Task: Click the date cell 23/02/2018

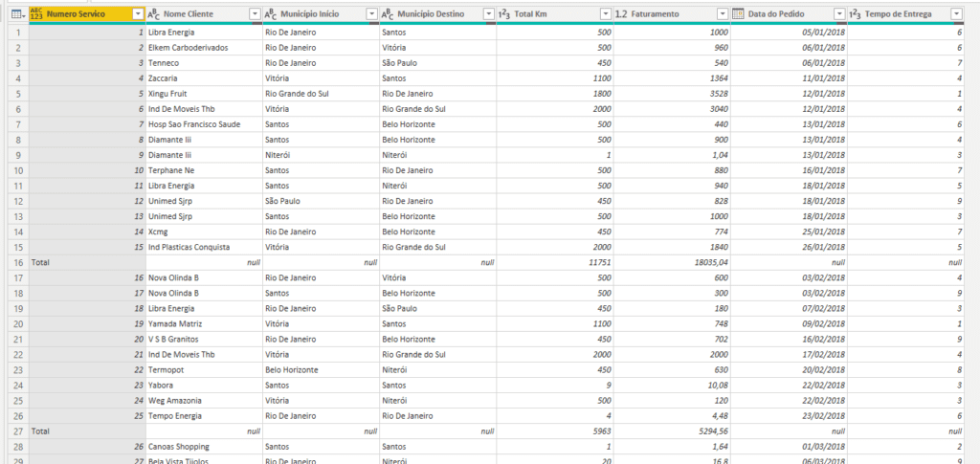Action: [789, 416]
